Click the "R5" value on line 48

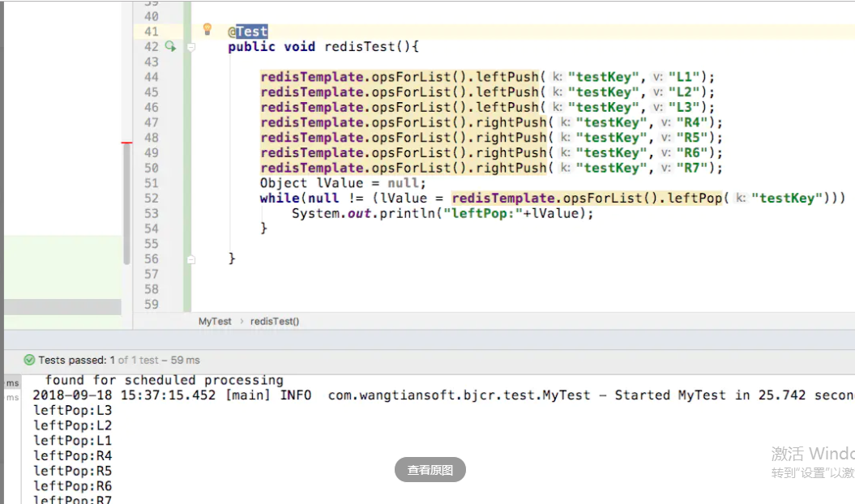[x=692, y=138]
